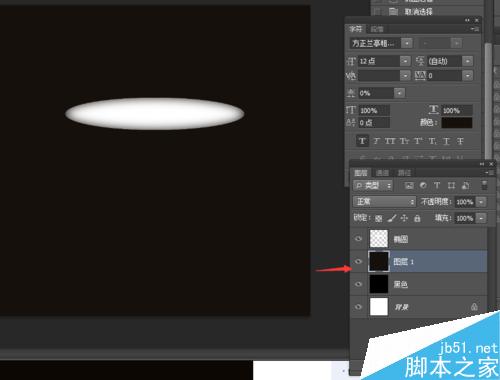The image size is (500, 380).
Task: Select the 图层 1 layer thumbnail
Action: pyautogui.click(x=379, y=261)
